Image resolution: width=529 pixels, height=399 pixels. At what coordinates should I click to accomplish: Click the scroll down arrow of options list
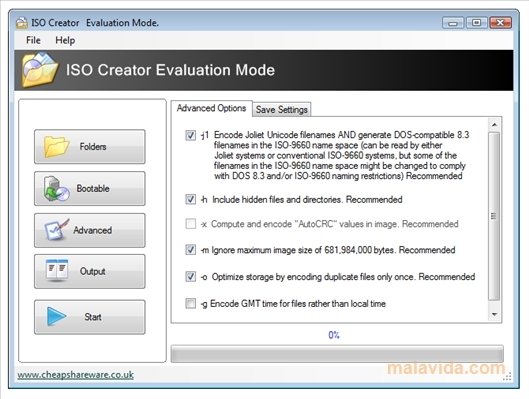tap(494, 314)
